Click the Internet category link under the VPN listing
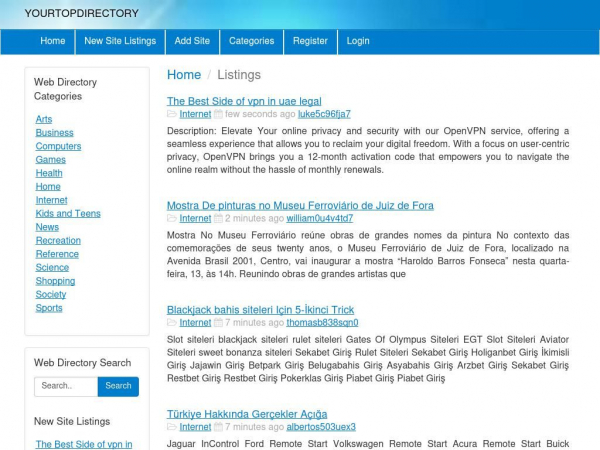 [x=195, y=114]
